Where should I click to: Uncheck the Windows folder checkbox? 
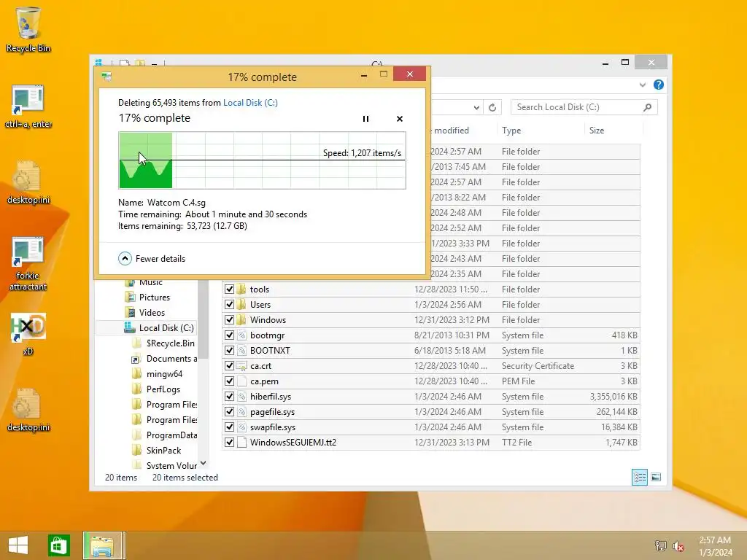[x=229, y=319]
